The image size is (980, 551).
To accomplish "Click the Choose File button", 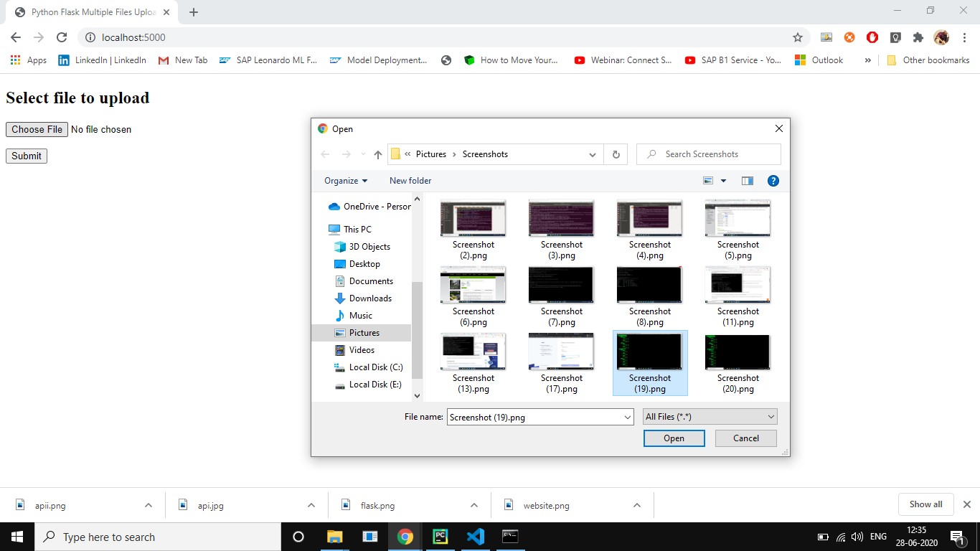I will 37,130.
